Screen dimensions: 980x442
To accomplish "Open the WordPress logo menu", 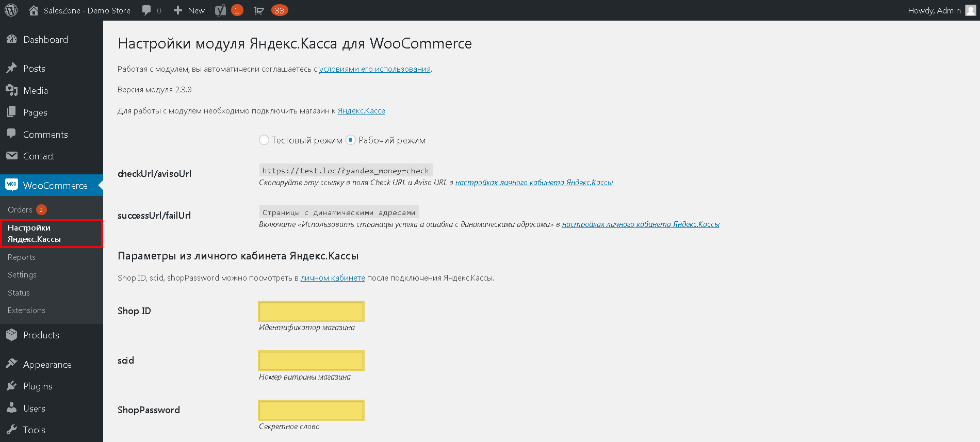I will click(x=11, y=10).
